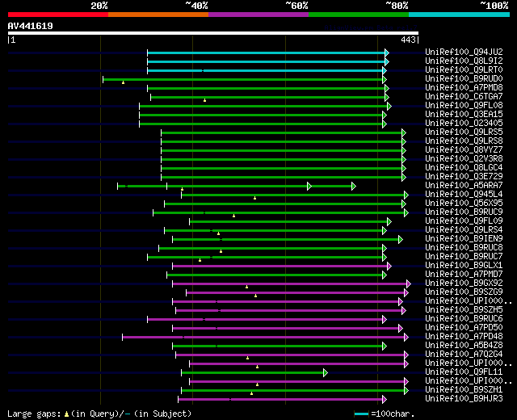
Task: Pick hit label UniRef100_Q9FL09
Action: click(464, 221)
